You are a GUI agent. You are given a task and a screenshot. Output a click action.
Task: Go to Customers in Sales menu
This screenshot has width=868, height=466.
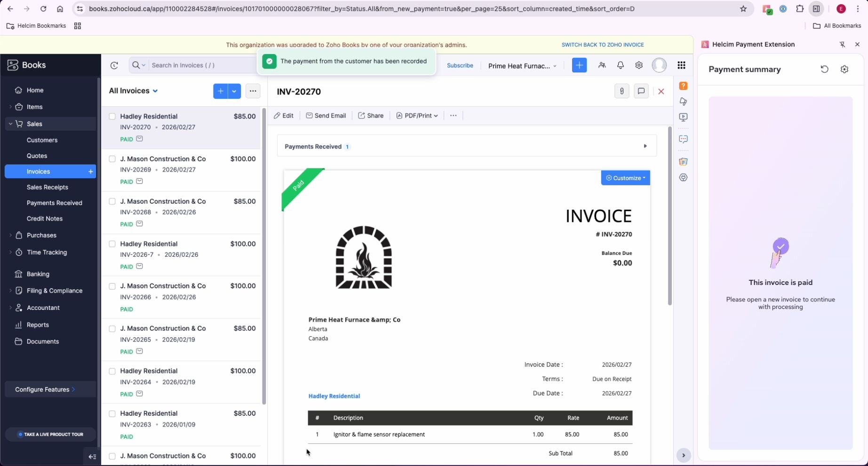[x=42, y=140]
